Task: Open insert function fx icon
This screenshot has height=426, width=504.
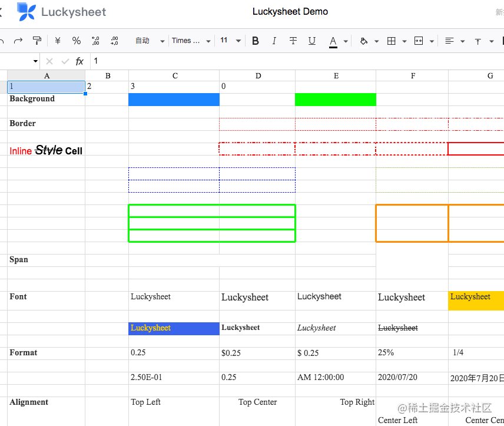Action: click(x=79, y=61)
